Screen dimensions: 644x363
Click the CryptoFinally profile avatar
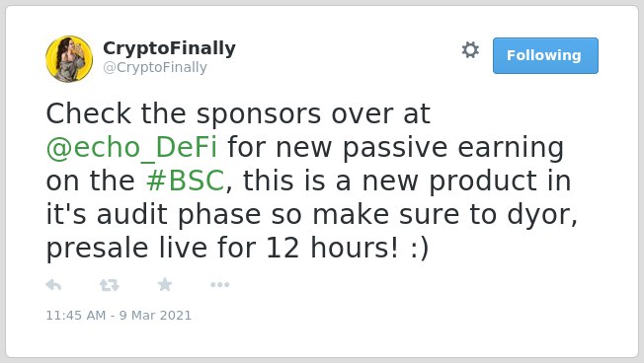(69, 58)
